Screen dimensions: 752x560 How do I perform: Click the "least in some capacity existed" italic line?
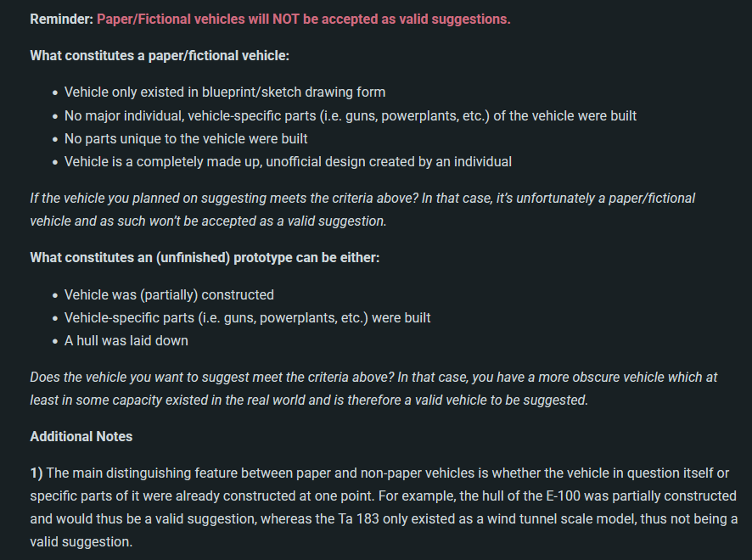[308, 400]
